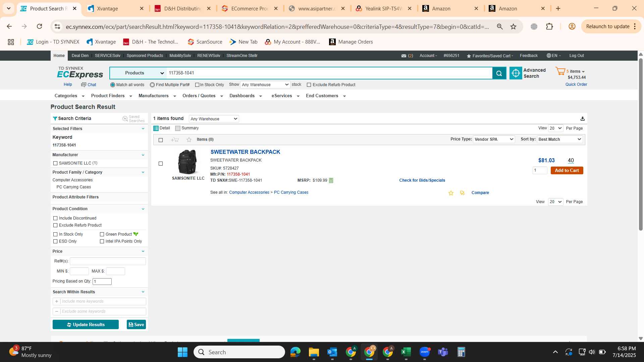Open the Categories menu

point(69,96)
